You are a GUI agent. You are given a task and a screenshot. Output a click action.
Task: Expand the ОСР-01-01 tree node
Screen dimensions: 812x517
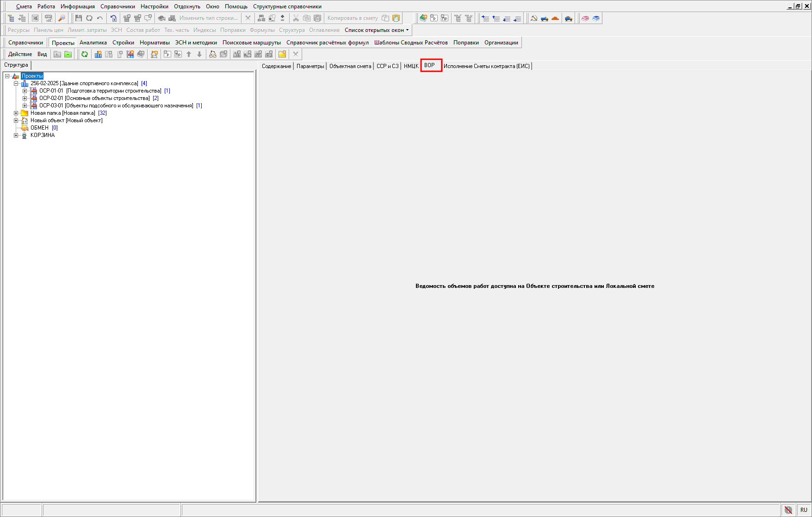25,91
